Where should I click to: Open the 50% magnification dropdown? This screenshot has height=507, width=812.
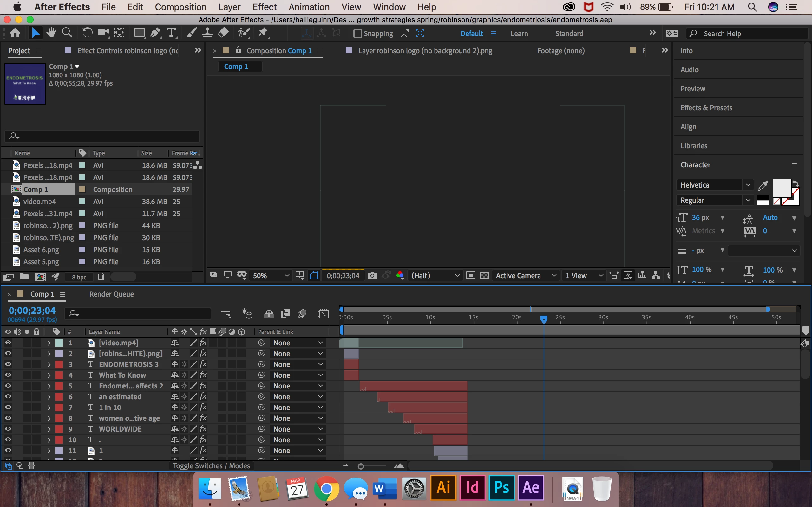click(271, 276)
